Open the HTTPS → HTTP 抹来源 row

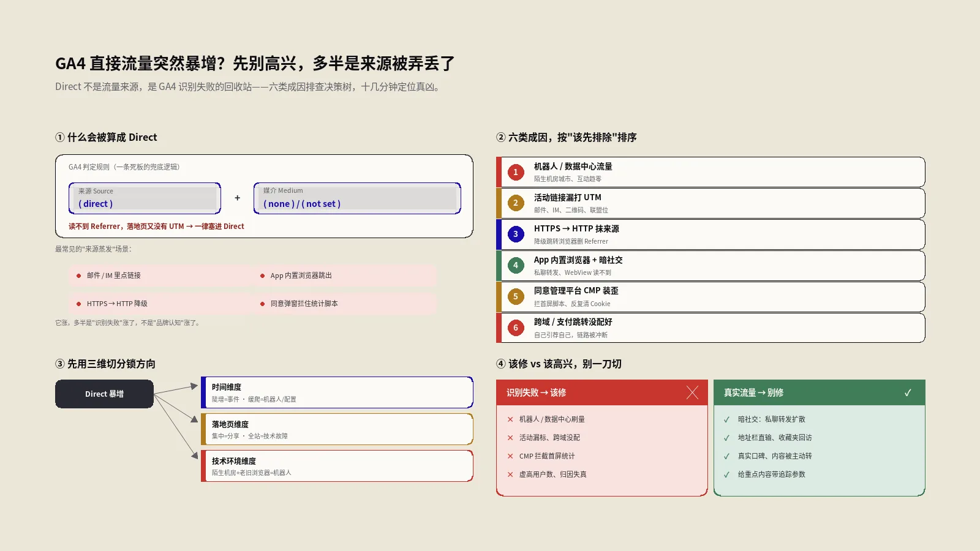pos(710,234)
